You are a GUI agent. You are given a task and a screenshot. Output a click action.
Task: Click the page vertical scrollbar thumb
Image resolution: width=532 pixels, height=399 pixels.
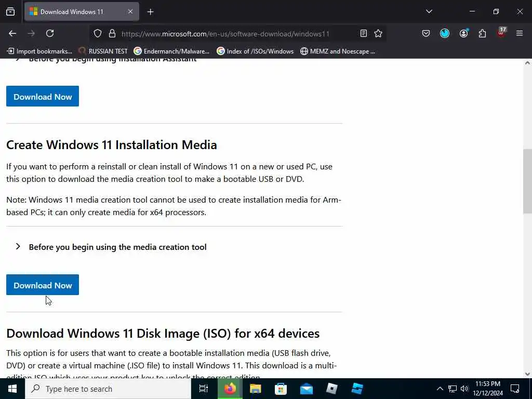tap(527, 181)
